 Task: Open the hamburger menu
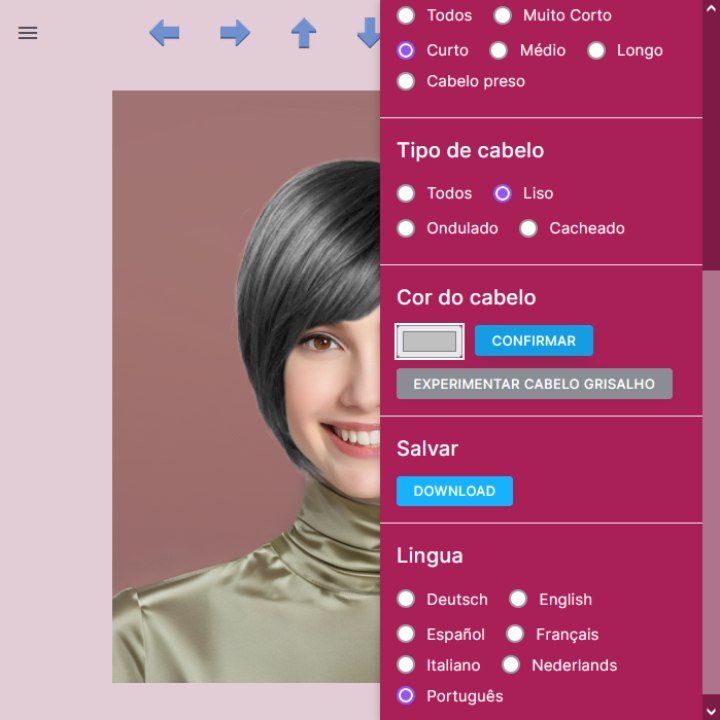[28, 33]
